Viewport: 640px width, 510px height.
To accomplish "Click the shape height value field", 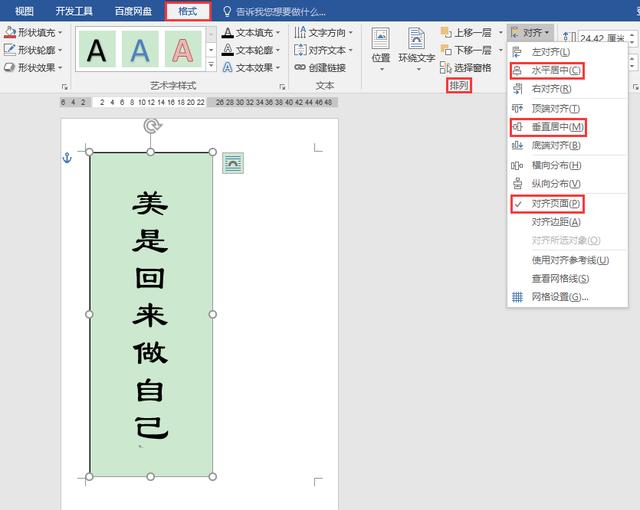I will click(x=603, y=38).
